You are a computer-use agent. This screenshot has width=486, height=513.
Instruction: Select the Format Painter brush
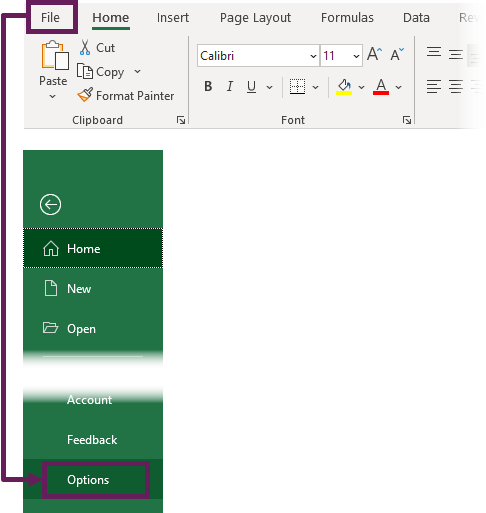[x=85, y=95]
